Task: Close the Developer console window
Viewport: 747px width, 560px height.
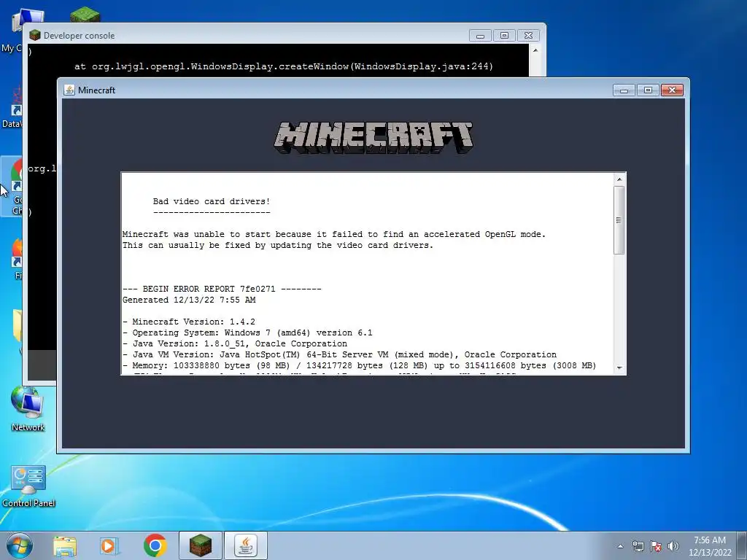Action: [528, 35]
